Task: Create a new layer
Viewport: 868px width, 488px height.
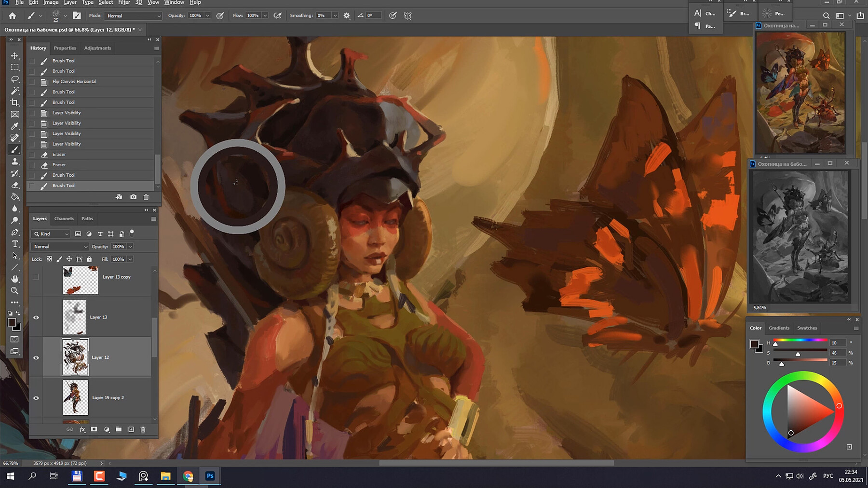Action: click(131, 429)
